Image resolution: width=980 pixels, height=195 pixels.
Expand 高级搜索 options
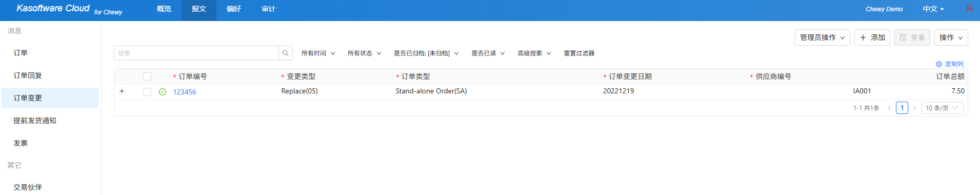(534, 53)
